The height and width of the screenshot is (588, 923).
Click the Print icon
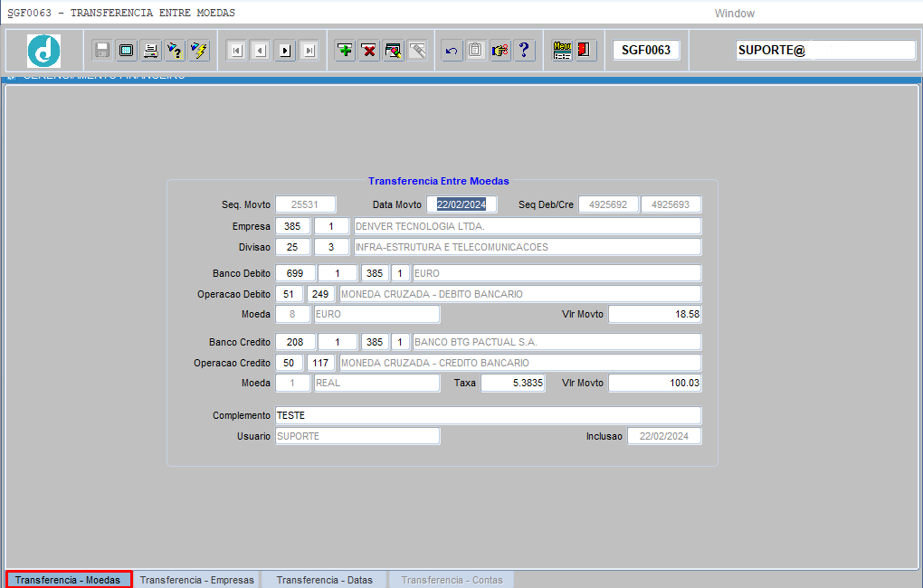151,51
